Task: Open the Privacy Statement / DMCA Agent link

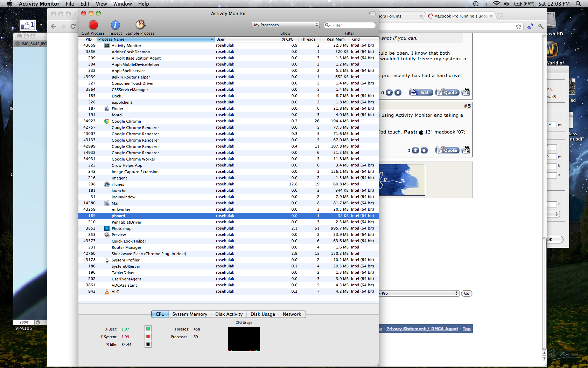Action: tap(422, 329)
